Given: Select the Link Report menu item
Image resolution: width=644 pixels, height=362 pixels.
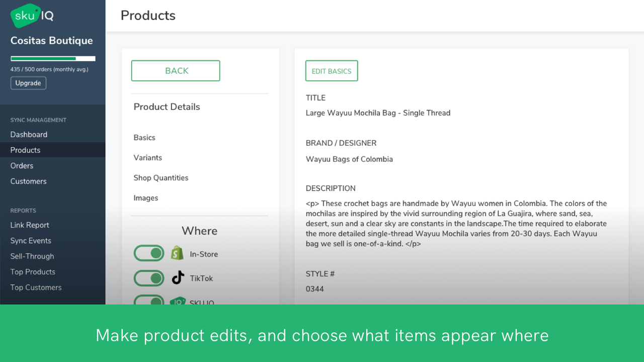Looking at the screenshot, I should (29, 225).
